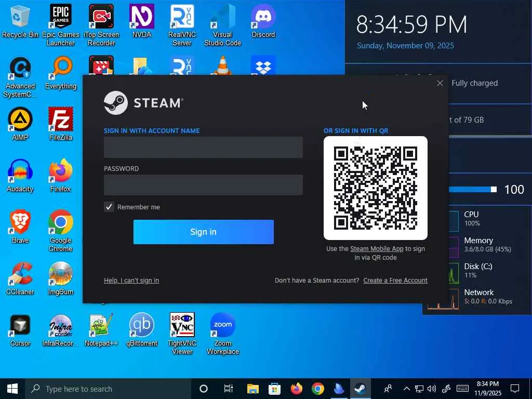Click the blue Sign in button
This screenshot has width=532, height=399.
(203, 232)
